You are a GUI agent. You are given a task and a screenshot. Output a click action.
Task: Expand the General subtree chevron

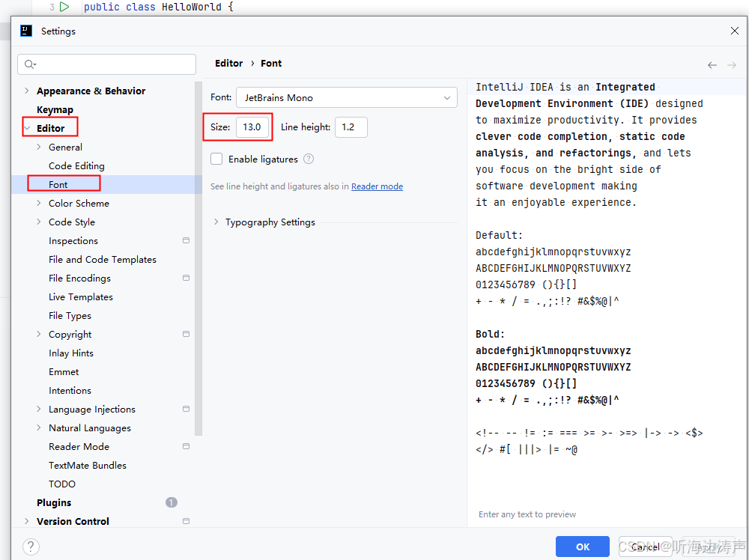[x=39, y=147]
